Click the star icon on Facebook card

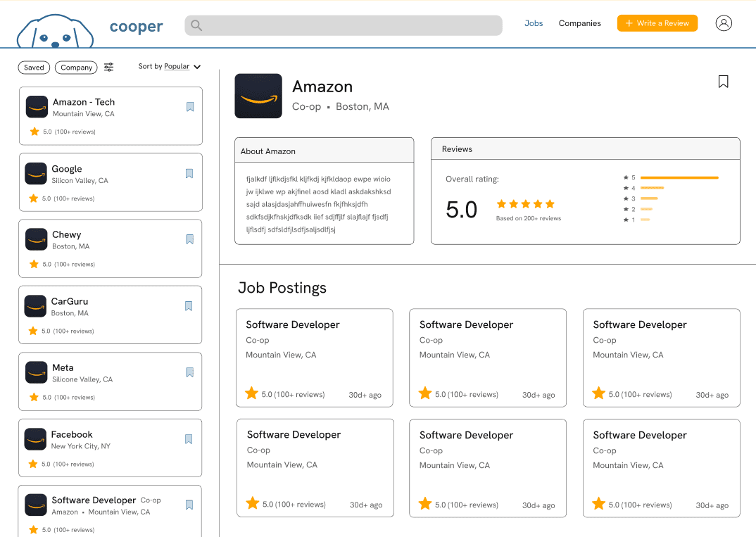[33, 464]
